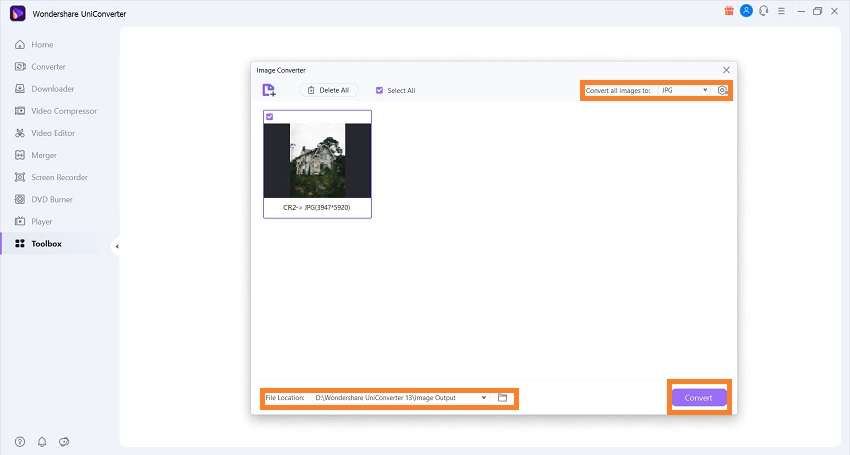
Task: Expand the File Location path dropdown
Action: (x=484, y=398)
